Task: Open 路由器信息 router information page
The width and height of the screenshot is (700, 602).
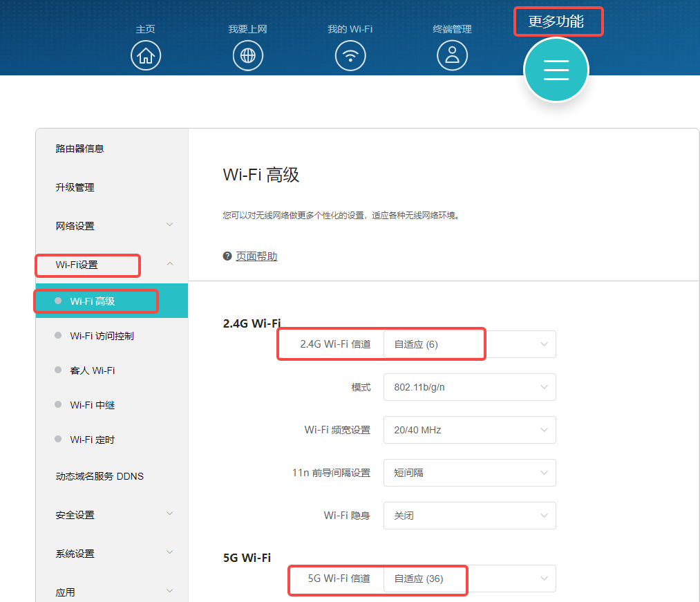Action: coord(79,149)
